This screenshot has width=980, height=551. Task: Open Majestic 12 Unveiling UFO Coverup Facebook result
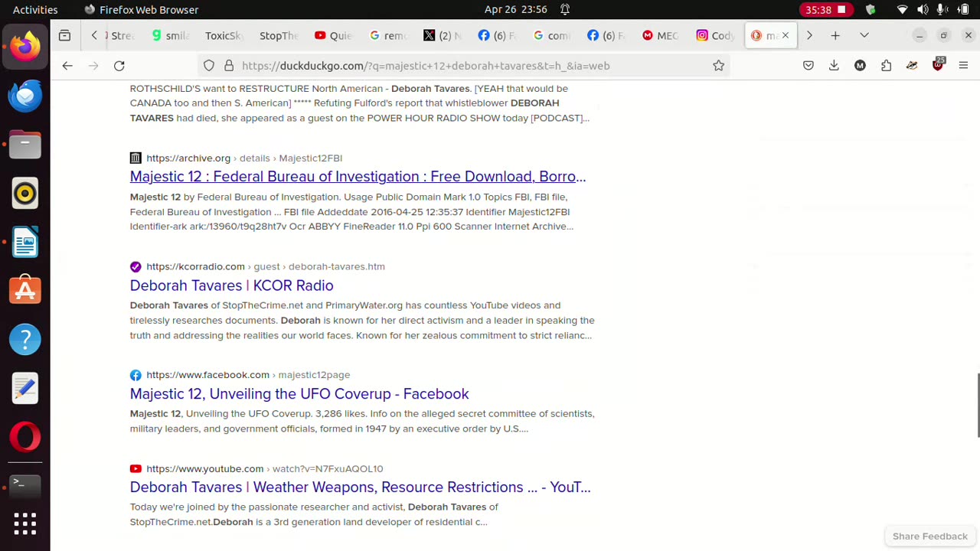click(299, 394)
